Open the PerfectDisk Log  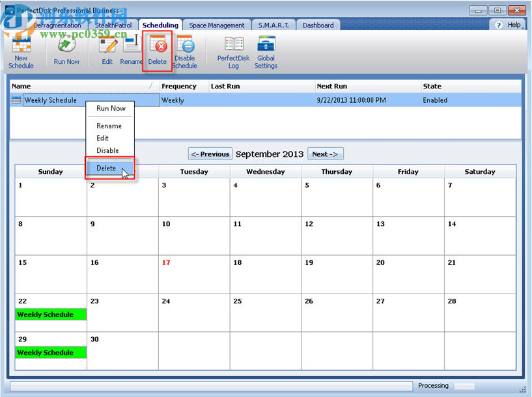(233, 51)
